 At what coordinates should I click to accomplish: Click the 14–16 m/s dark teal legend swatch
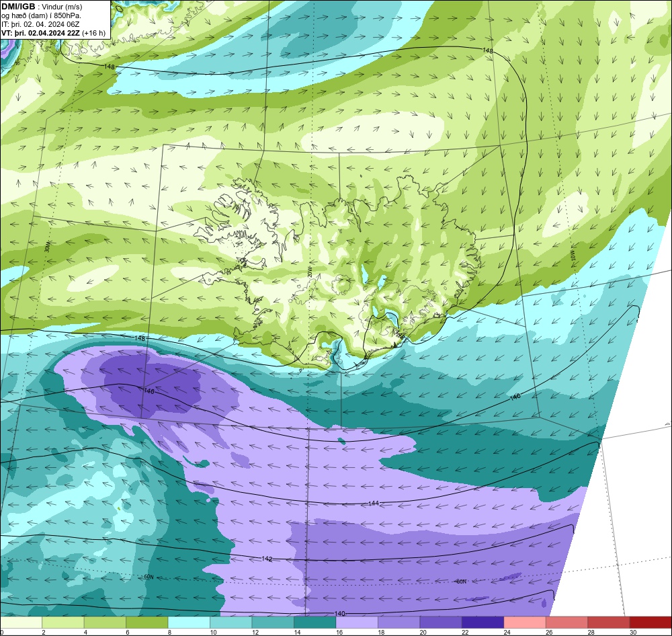coord(315,623)
